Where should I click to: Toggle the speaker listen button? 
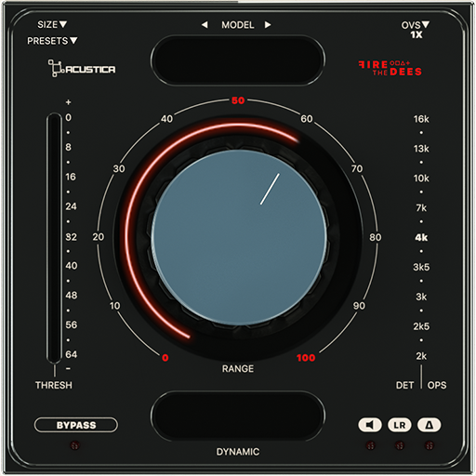[x=370, y=425]
